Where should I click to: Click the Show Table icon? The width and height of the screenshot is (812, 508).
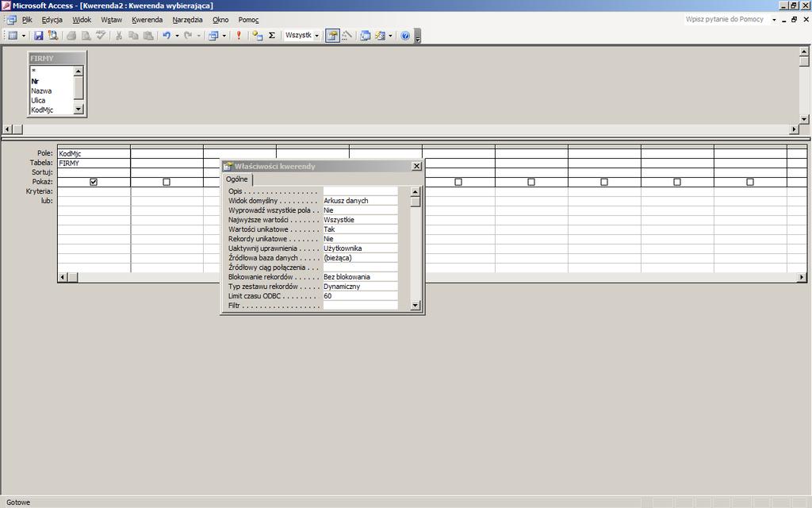point(258,35)
